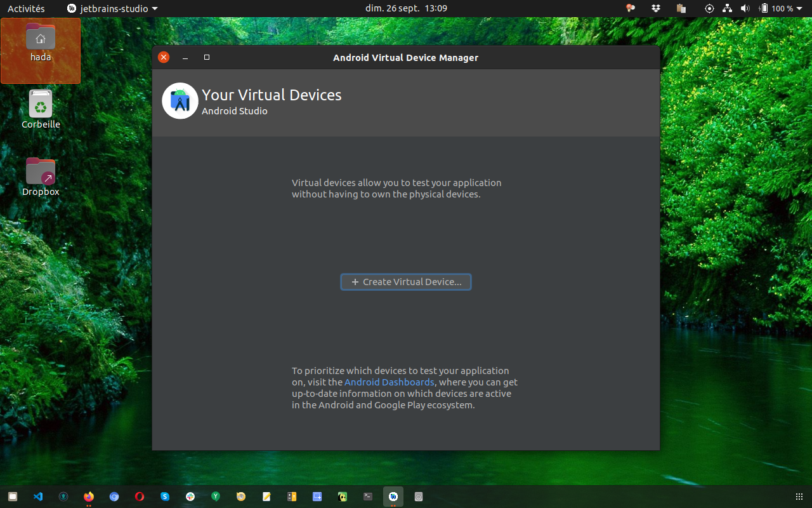
Task: Open Slack from the taskbar
Action: 190,497
